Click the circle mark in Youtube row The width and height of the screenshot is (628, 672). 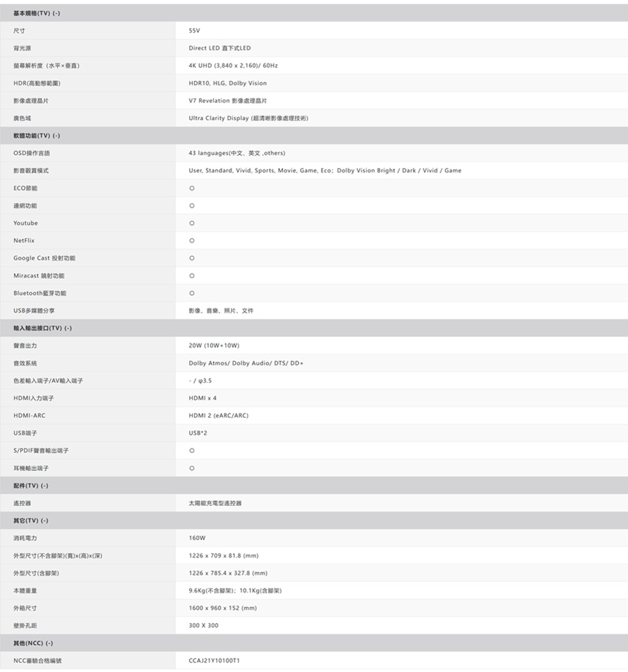[x=192, y=223]
